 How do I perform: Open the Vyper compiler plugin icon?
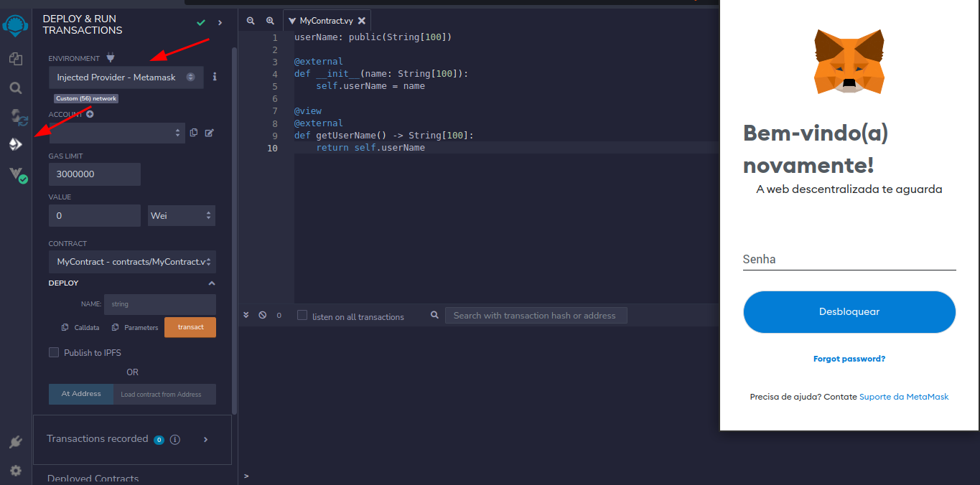(x=17, y=174)
